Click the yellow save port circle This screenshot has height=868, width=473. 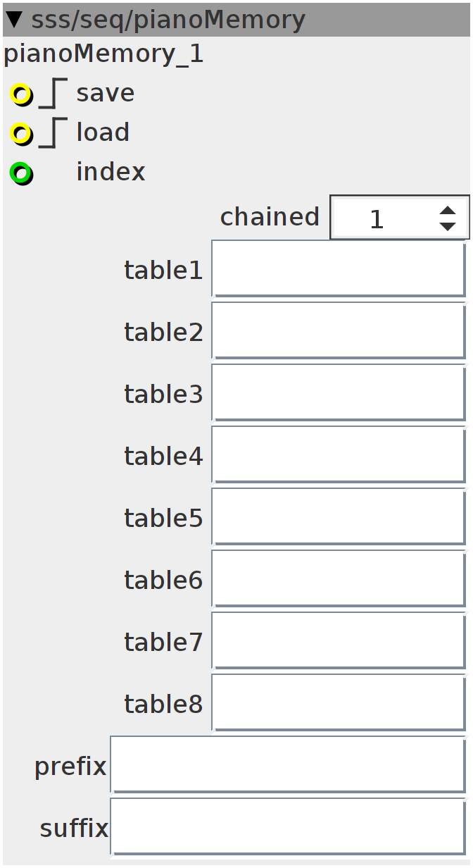tap(21, 94)
